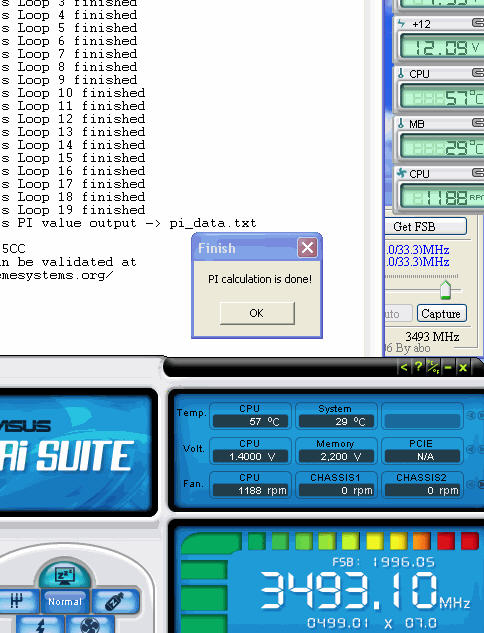The image size is (484, 633).
Task: Toggle Celsius/Fahrenheit unit icon in AI Suite
Action: coord(433,367)
